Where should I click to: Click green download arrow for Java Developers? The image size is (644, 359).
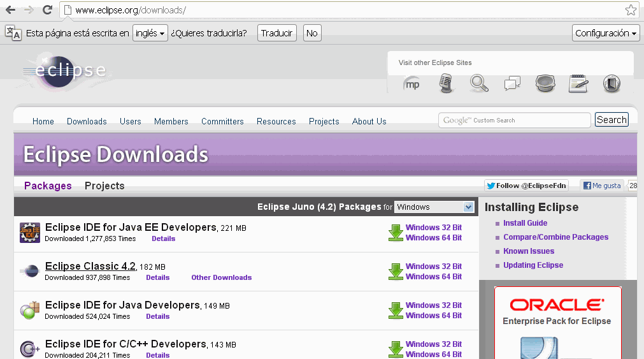pos(396,311)
